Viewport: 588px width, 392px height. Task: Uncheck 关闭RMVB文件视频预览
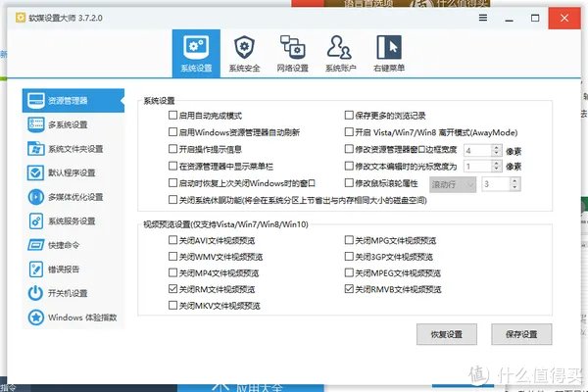point(349,289)
